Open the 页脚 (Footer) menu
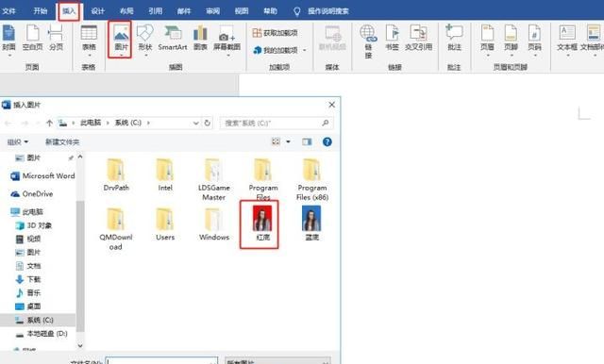The height and width of the screenshot is (364, 604). (x=511, y=40)
